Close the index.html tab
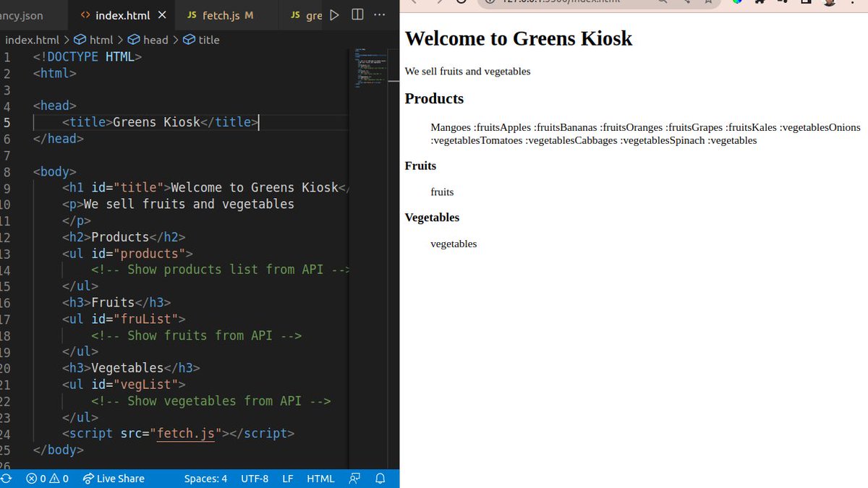The width and height of the screenshot is (868, 488). tap(161, 15)
